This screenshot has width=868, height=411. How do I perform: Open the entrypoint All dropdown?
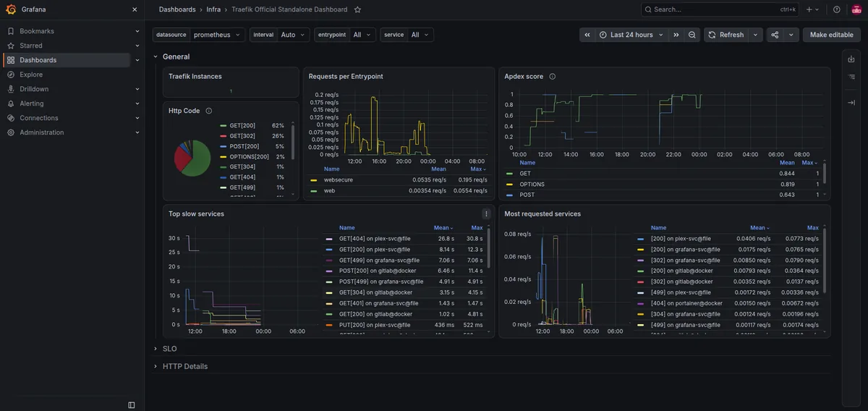[362, 35]
